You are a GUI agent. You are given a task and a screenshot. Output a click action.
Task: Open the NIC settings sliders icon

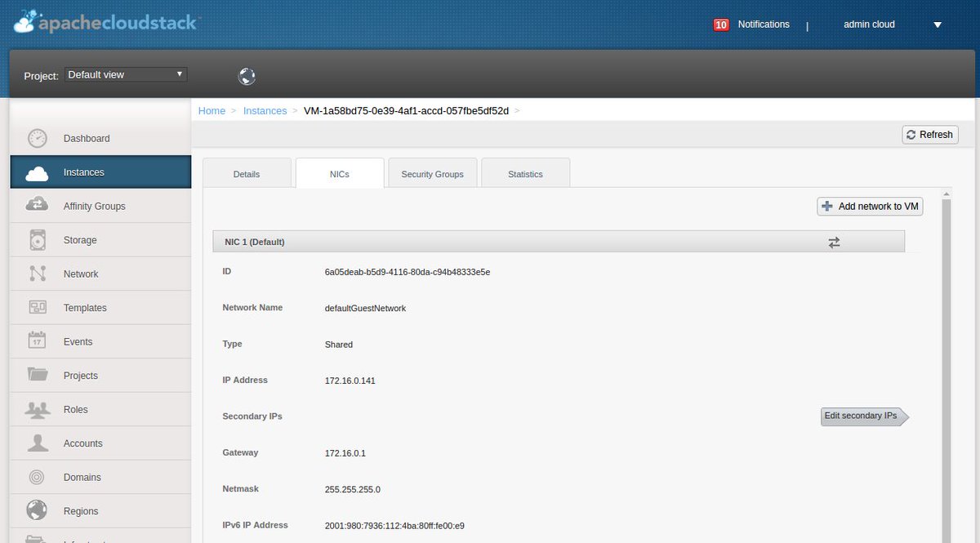click(x=834, y=242)
